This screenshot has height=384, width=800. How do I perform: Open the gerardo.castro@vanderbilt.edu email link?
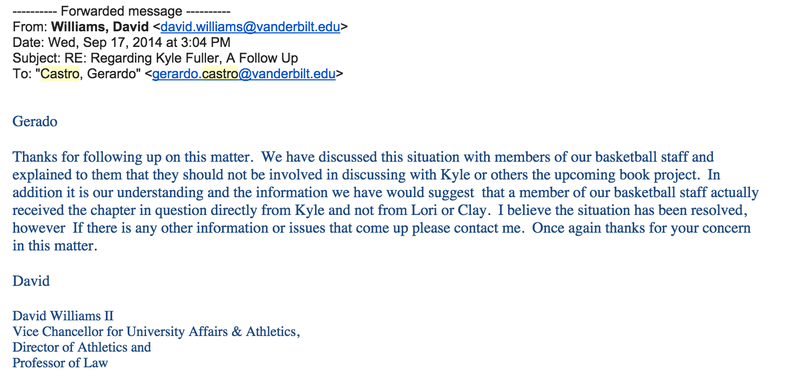244,74
